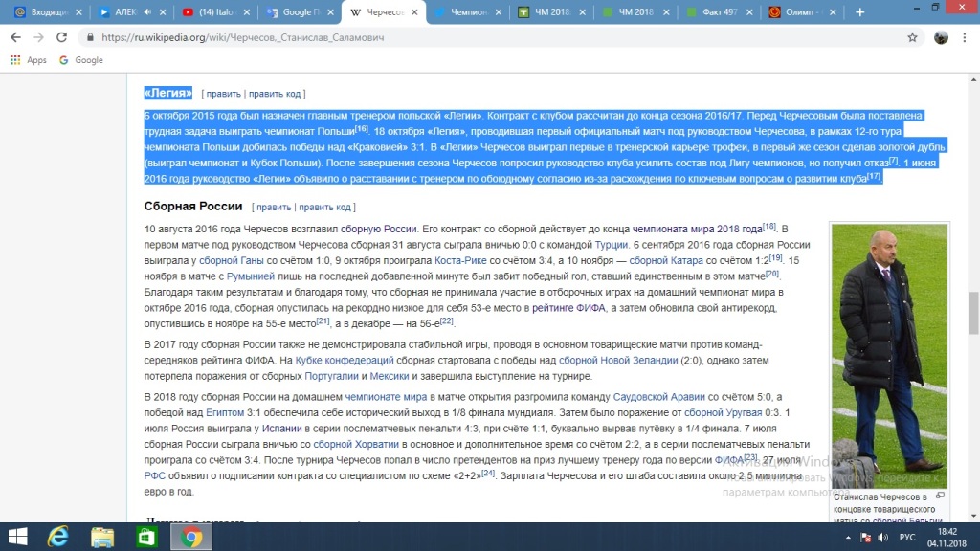Switch to the (14) Italo YouTube tab
Screen dimensions: 980x551
point(215,11)
